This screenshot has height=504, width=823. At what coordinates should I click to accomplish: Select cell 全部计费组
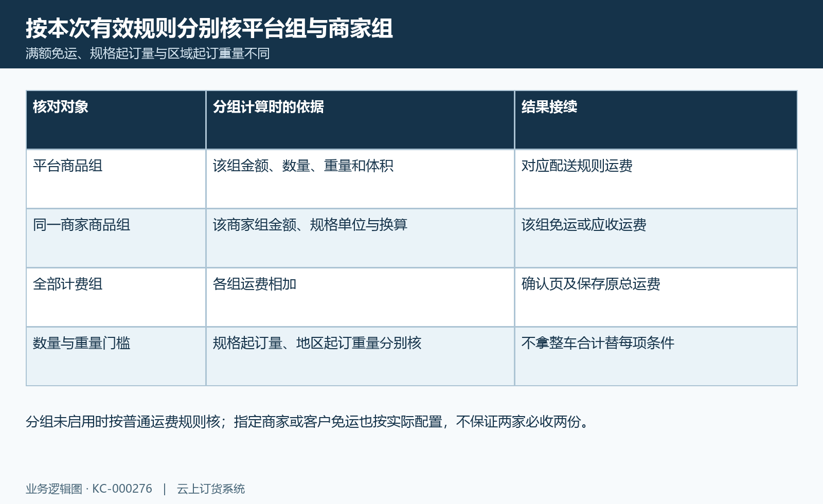click(116, 297)
